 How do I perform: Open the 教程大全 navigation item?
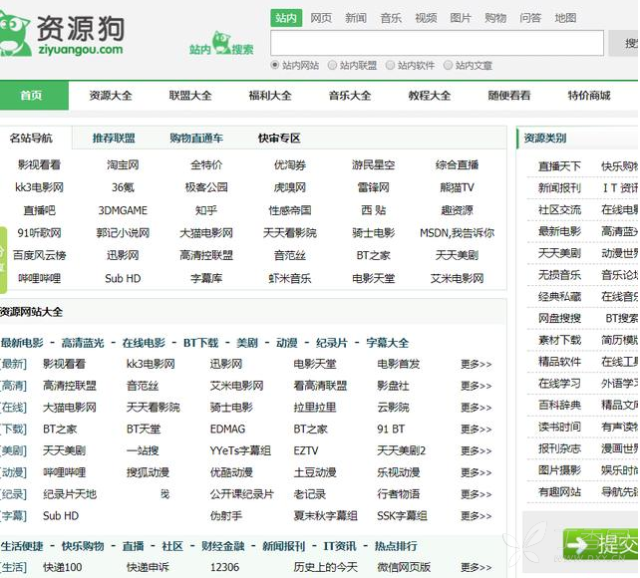pyautogui.click(x=429, y=96)
